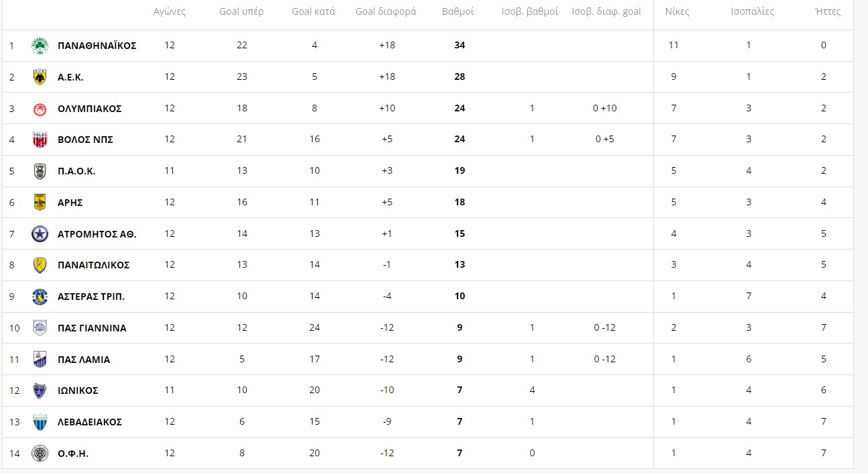Open the ΙΩΝΙΚΟΣ team name link
This screenshot has width=868, height=473.
click(x=78, y=390)
